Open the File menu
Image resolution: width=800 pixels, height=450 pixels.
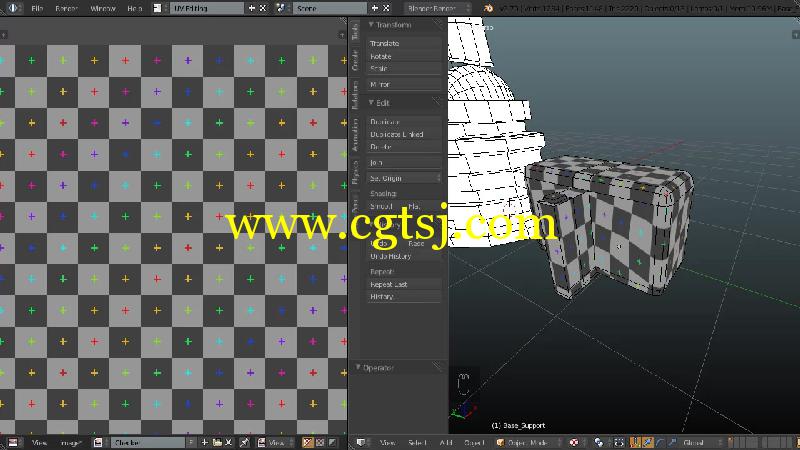pyautogui.click(x=37, y=9)
